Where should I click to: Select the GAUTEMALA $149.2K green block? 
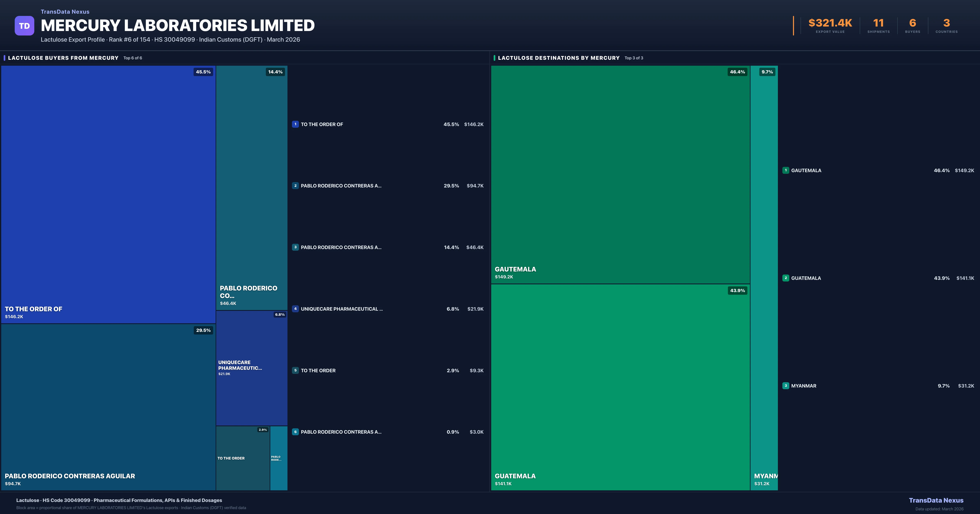tap(620, 175)
